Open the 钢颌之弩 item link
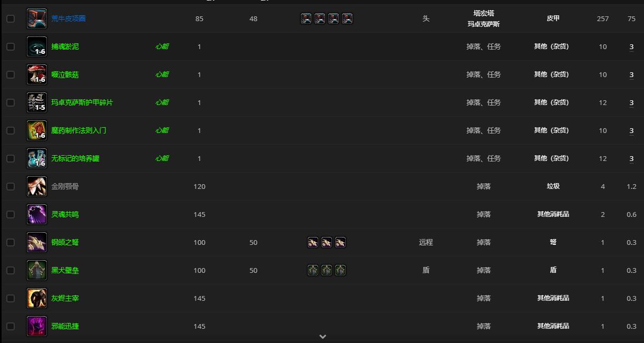Viewport: 644px width, 343px height. click(x=65, y=242)
